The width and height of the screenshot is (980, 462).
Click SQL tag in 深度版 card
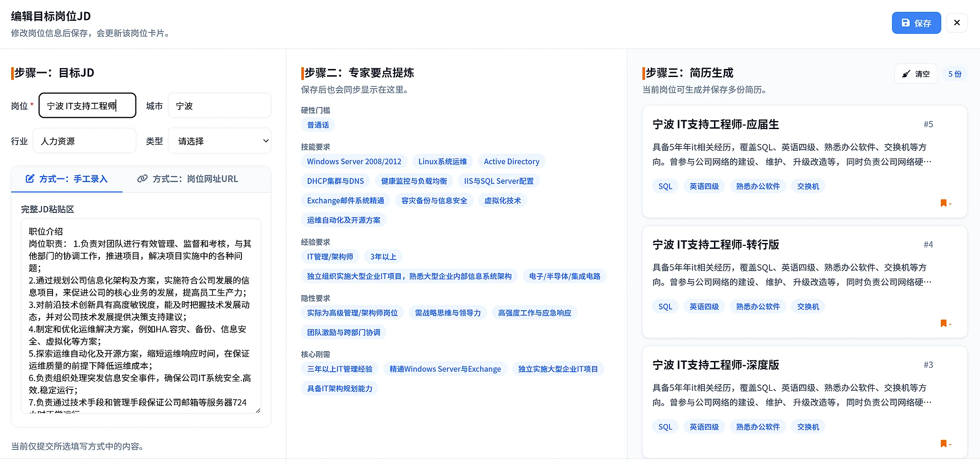[665, 426]
